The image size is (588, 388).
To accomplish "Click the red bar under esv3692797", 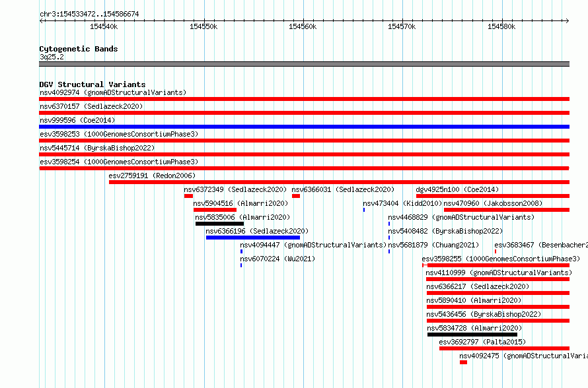I will tap(504, 348).
